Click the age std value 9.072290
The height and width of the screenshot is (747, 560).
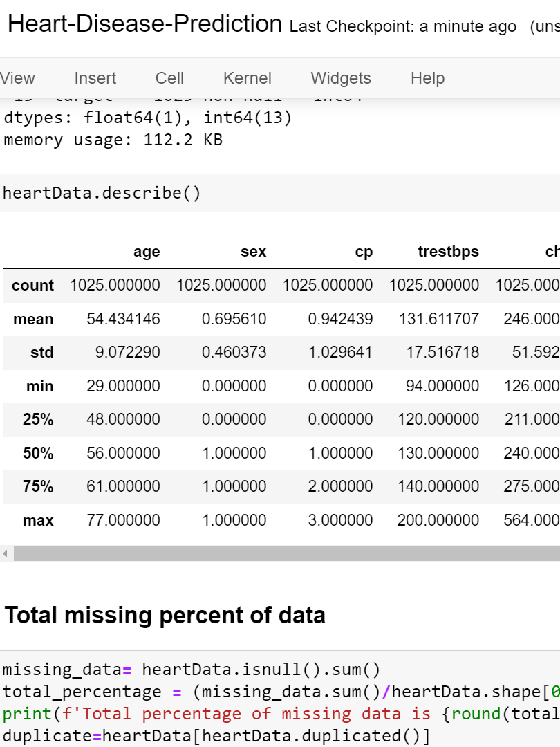pos(128,353)
